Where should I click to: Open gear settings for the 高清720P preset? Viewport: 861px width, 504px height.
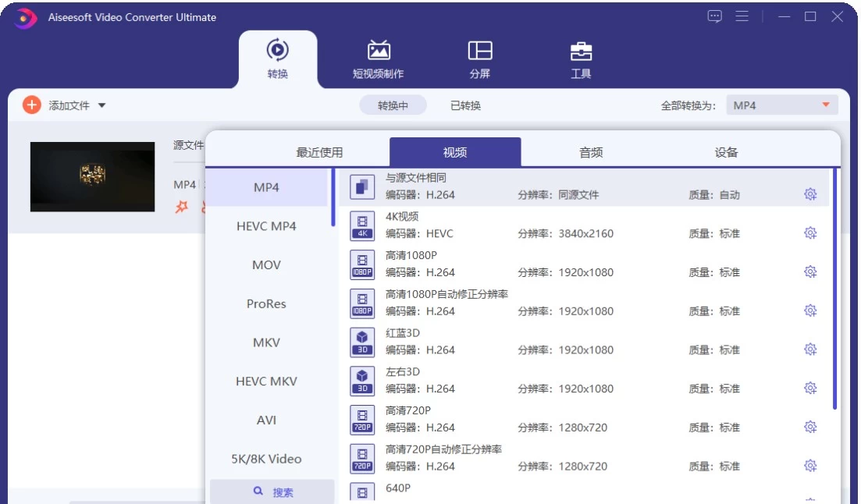pos(810,427)
